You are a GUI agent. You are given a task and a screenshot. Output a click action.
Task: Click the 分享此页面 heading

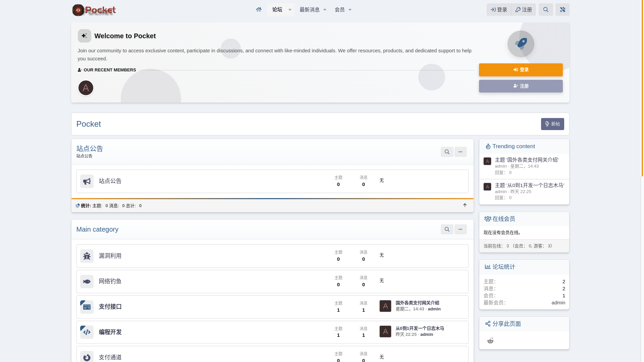click(506, 324)
